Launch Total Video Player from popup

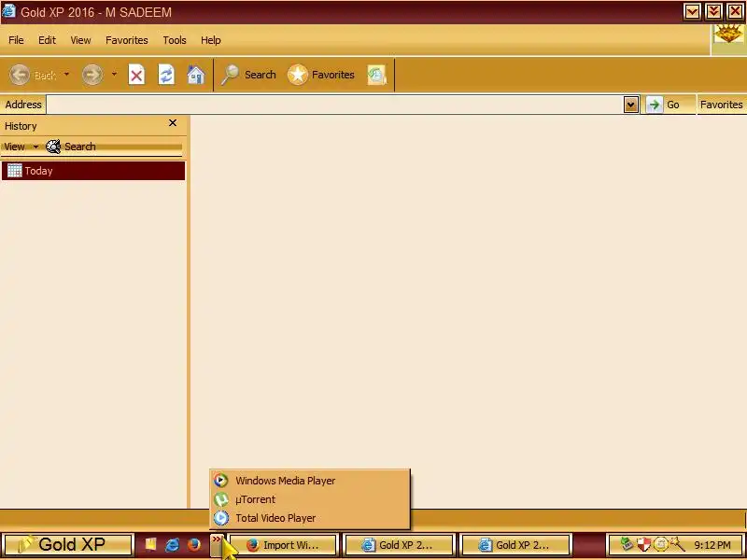(x=310, y=518)
